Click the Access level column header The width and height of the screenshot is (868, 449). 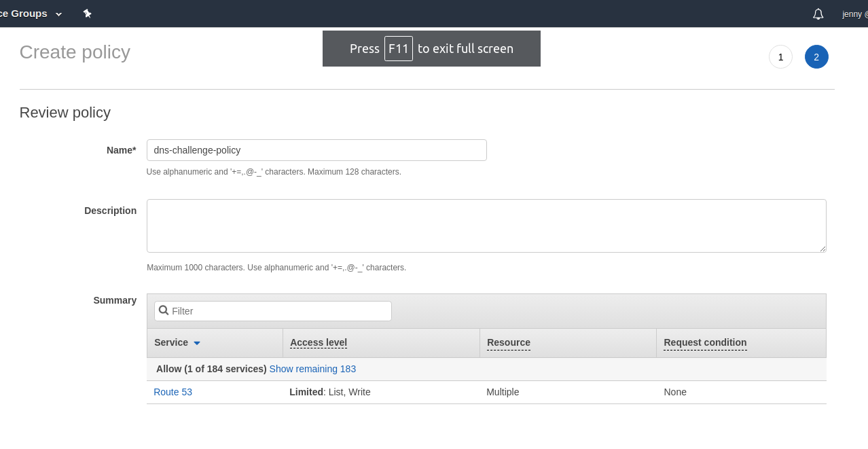coord(319,342)
